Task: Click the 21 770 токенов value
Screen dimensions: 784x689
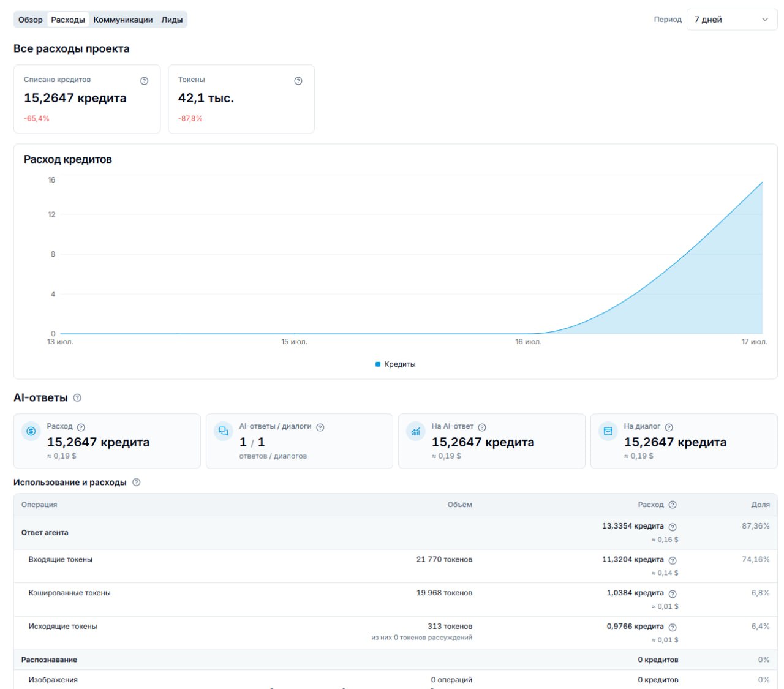Action: point(444,559)
